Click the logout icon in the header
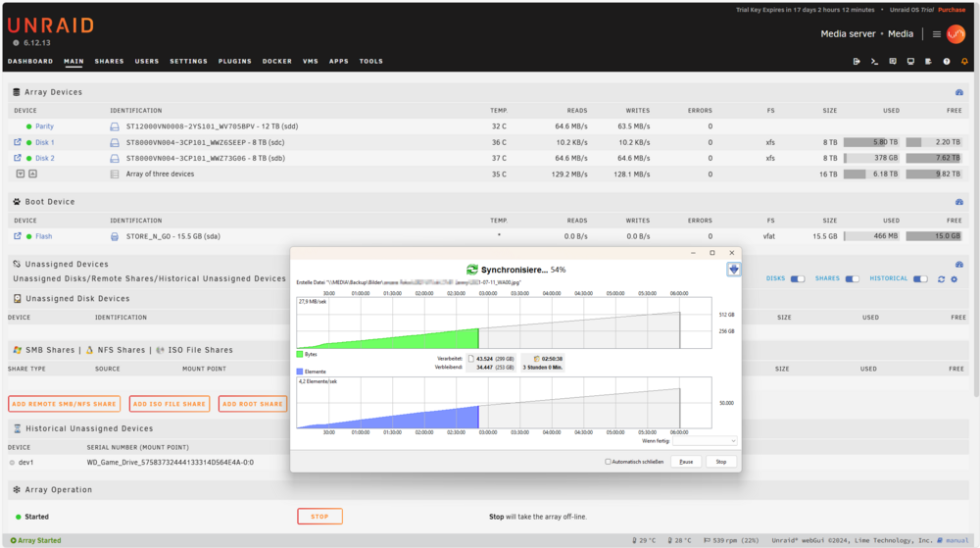980x548 pixels. point(857,61)
